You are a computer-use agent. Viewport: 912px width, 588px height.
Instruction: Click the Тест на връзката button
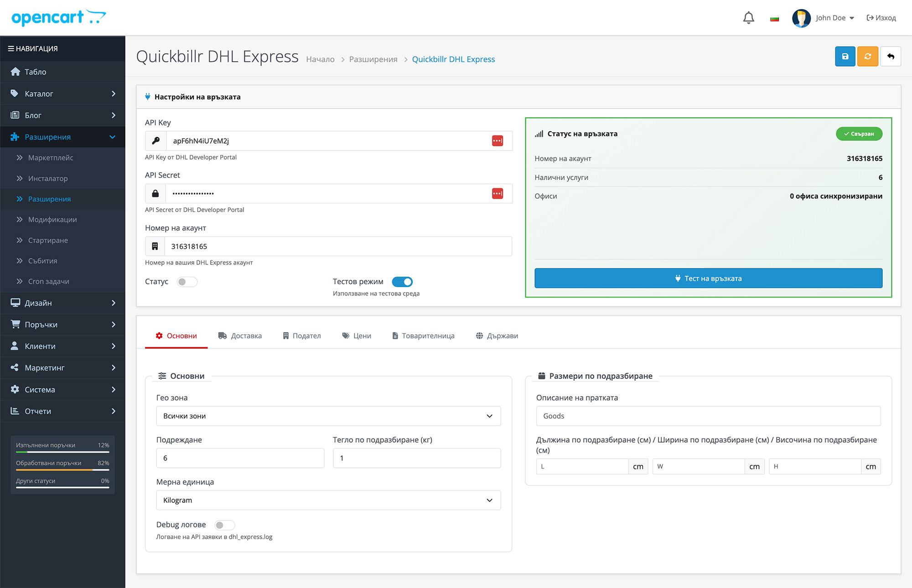(708, 279)
